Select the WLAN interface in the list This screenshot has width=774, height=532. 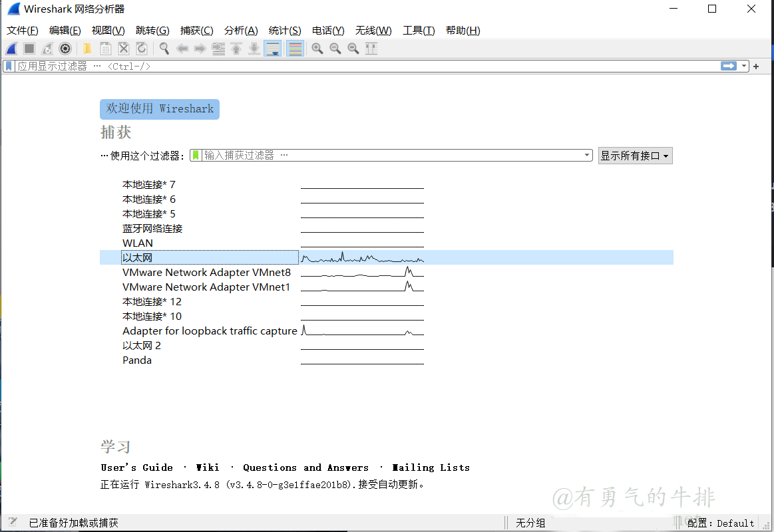[x=138, y=243]
